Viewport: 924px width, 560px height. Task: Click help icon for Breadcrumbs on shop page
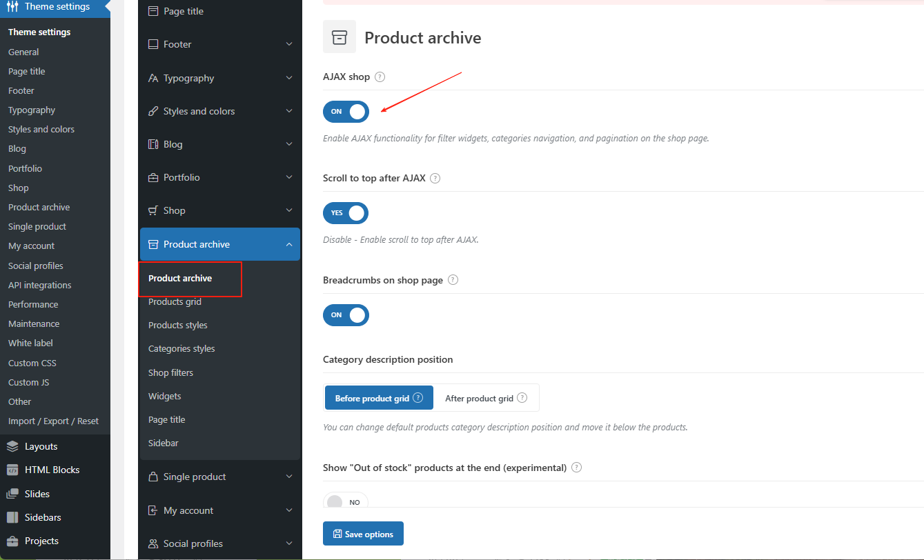[x=453, y=280]
